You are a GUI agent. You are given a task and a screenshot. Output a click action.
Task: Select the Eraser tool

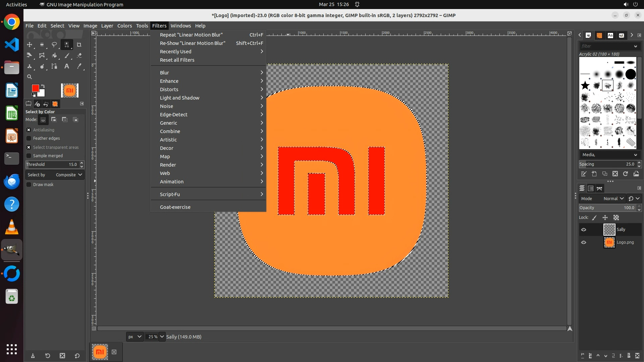(x=79, y=56)
